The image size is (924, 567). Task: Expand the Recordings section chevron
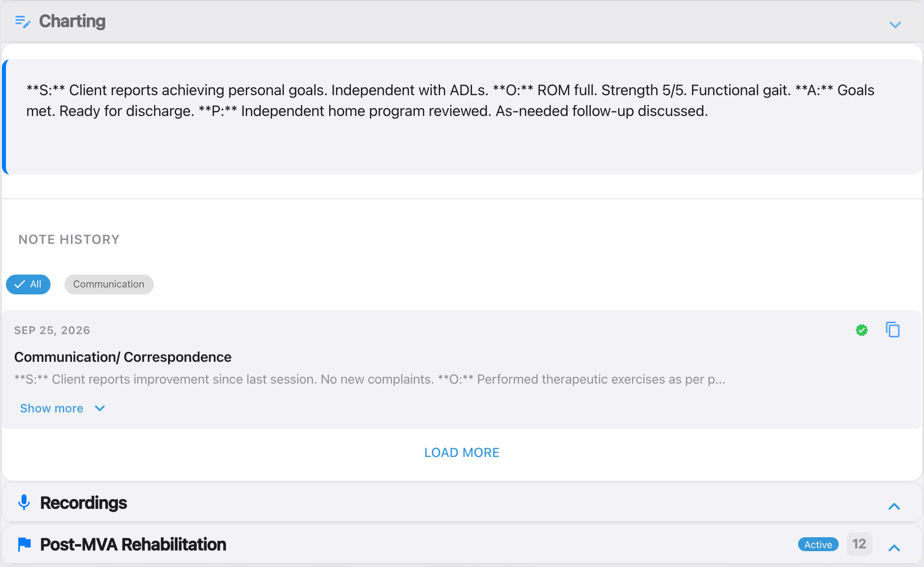click(894, 506)
